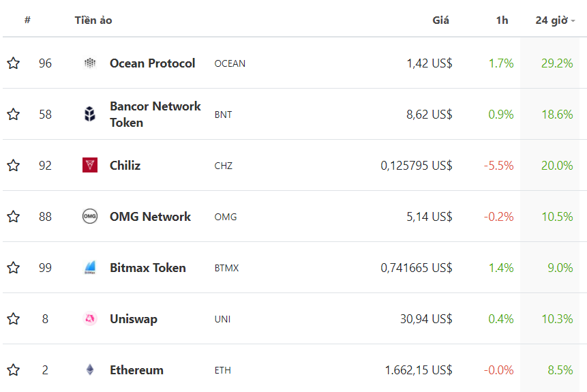
Task: Open the OMG Network coin link
Action: point(150,216)
